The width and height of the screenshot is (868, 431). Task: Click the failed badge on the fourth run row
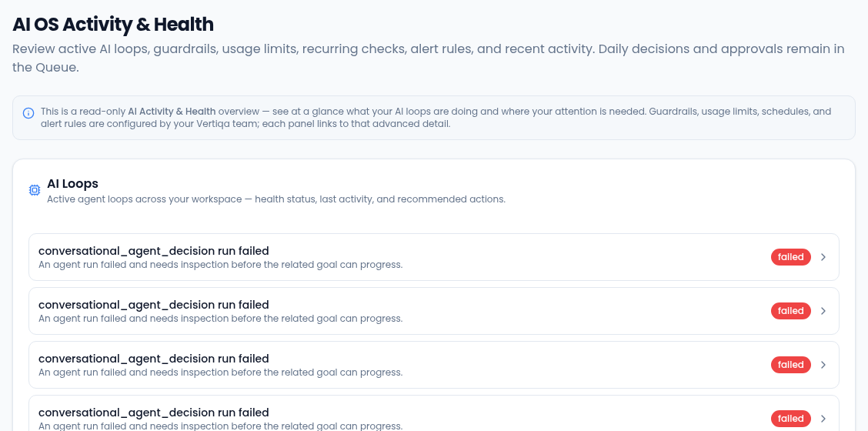(790, 418)
